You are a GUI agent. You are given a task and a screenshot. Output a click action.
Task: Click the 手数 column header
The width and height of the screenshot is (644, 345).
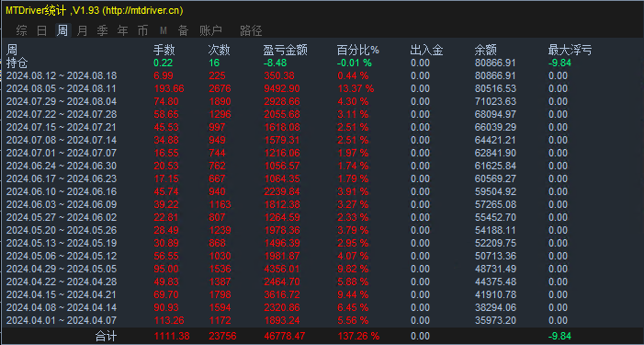point(164,51)
